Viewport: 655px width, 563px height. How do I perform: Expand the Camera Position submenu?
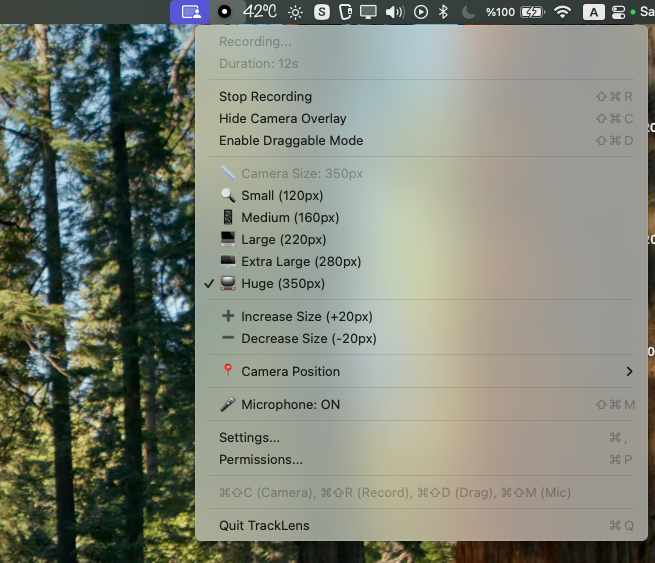coord(290,371)
